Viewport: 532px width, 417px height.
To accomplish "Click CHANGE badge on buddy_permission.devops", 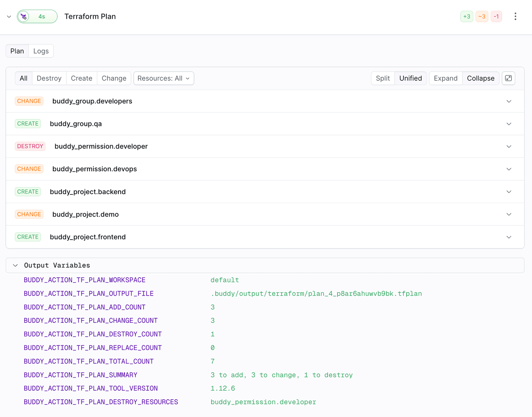I will [29, 169].
